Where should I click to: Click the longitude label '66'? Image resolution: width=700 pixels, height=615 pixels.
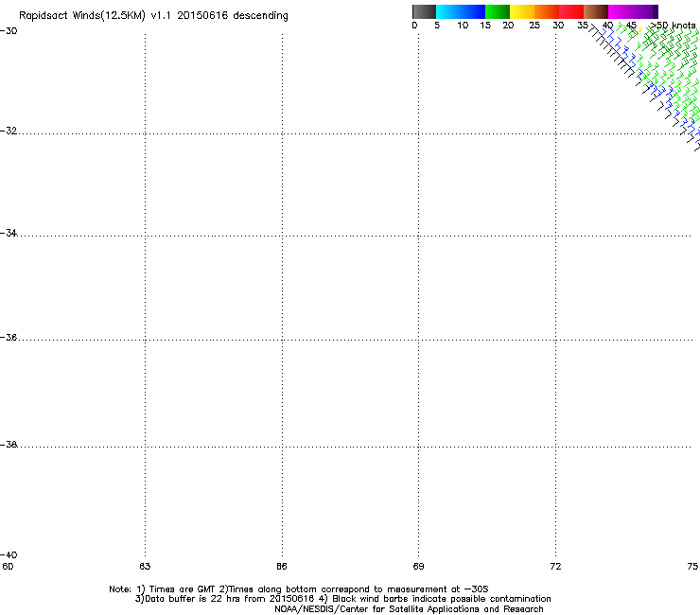pos(282,567)
